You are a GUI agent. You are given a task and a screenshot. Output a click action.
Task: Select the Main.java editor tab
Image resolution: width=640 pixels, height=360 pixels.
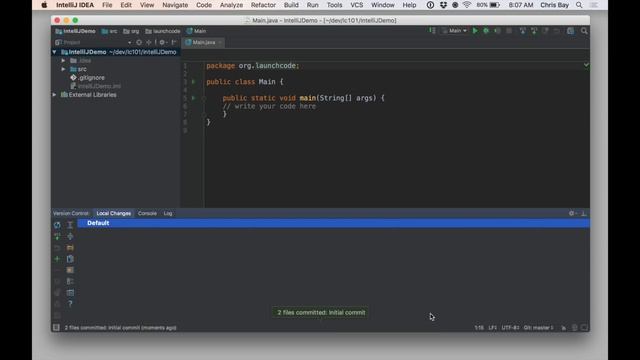point(203,42)
